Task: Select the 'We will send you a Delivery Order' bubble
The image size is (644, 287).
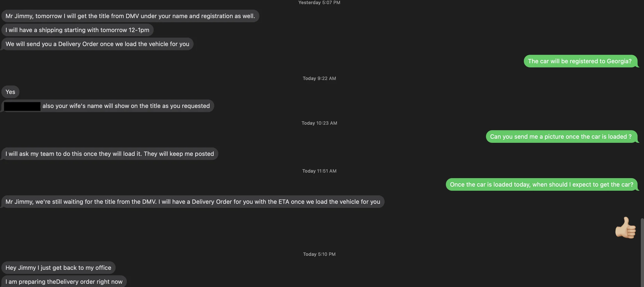Action: tap(97, 44)
